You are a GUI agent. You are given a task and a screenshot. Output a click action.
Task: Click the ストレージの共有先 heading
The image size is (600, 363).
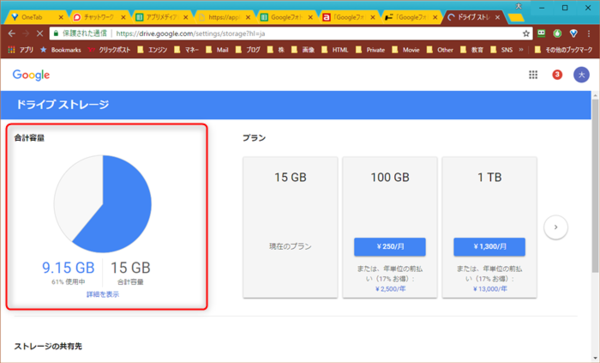tap(48, 346)
